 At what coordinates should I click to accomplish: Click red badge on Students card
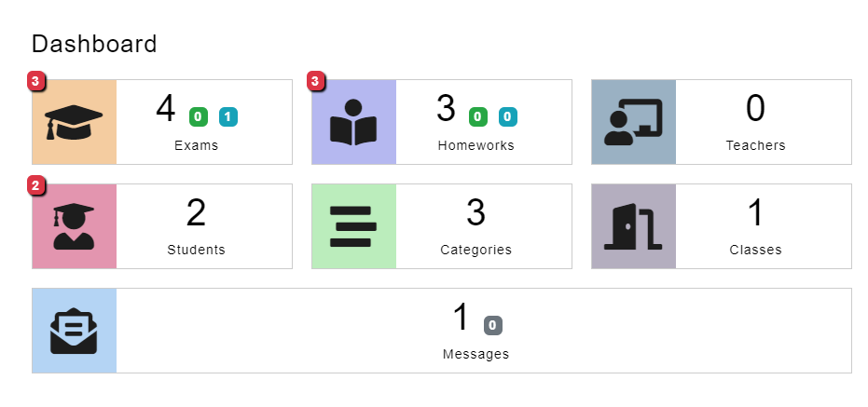35,186
